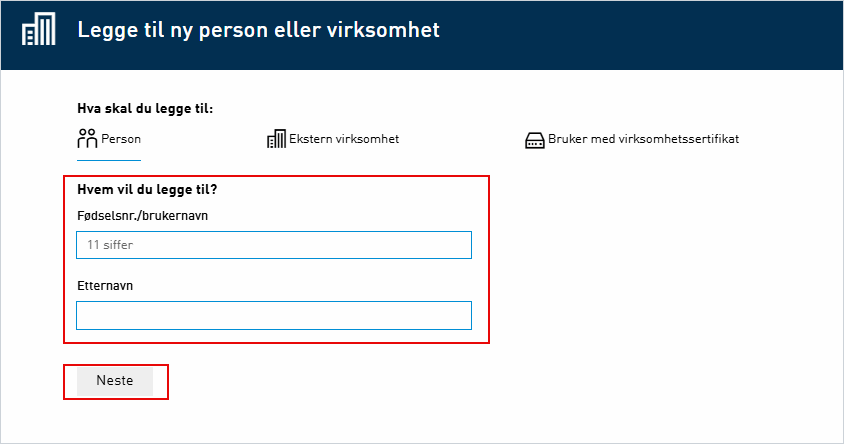The height and width of the screenshot is (444, 844).
Task: Click empty area of dark blue header banner
Action: click(x=650, y=34)
